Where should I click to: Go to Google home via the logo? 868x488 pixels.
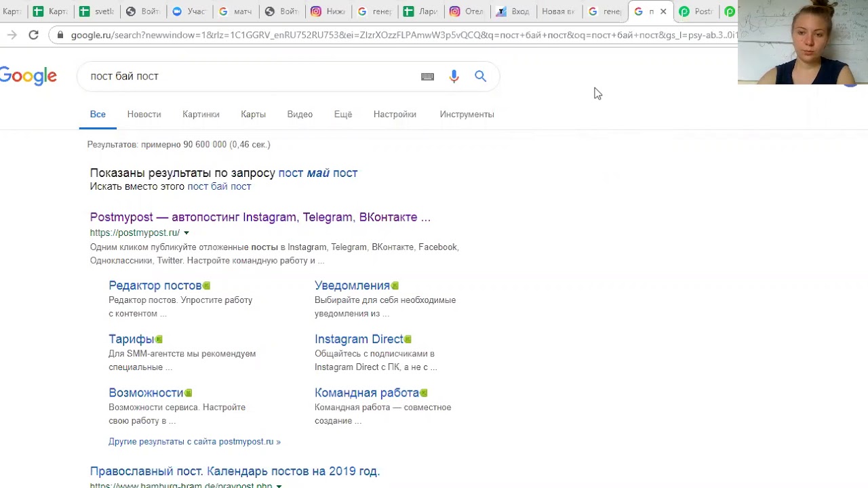(x=28, y=77)
